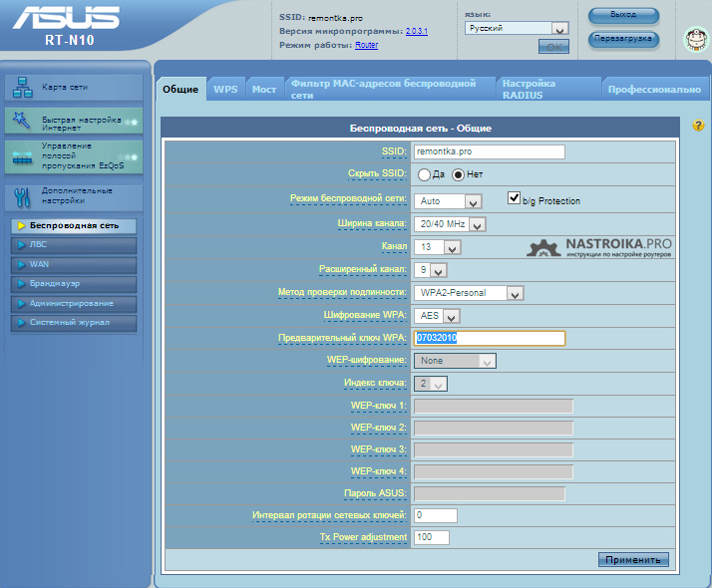The height and width of the screenshot is (588, 712).
Task: Open the channel dropdown showing 13
Action: [438, 247]
